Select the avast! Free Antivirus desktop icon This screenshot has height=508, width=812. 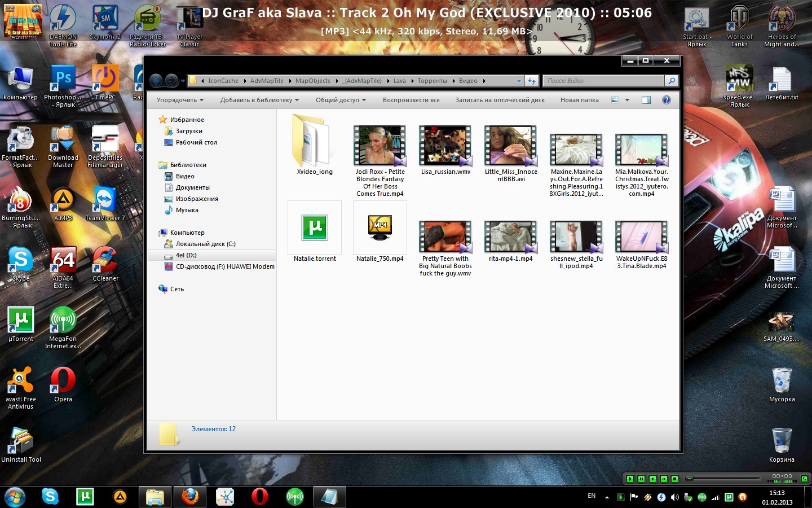(x=20, y=388)
